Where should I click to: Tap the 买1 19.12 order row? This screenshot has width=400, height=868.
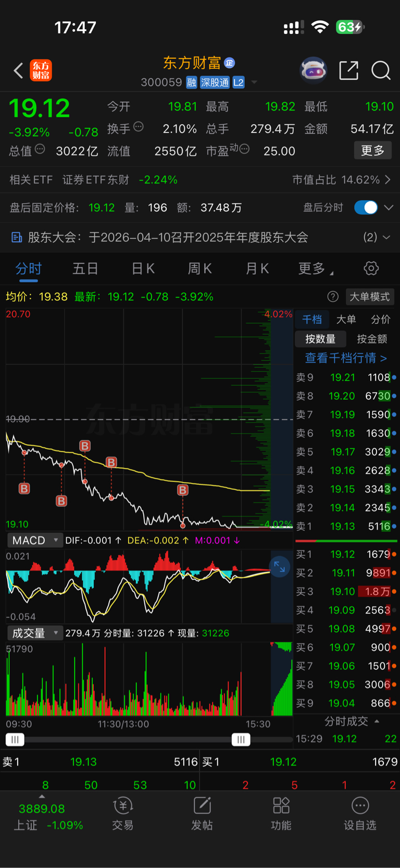(346, 554)
